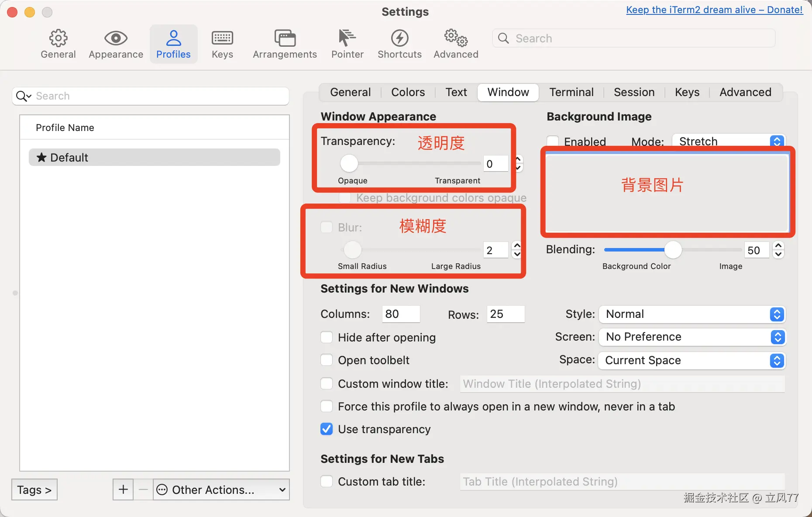Click the Rows input field
812x517 pixels.
point(506,314)
